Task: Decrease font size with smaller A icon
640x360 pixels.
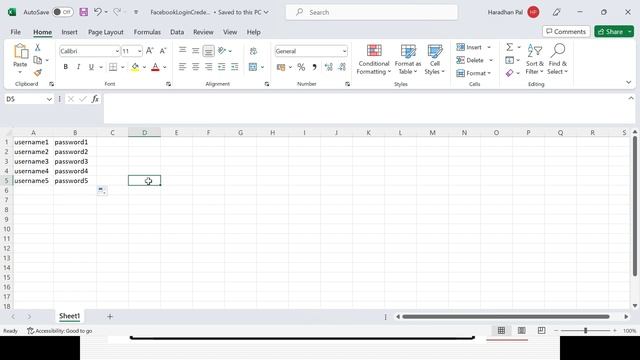Action: click(163, 51)
